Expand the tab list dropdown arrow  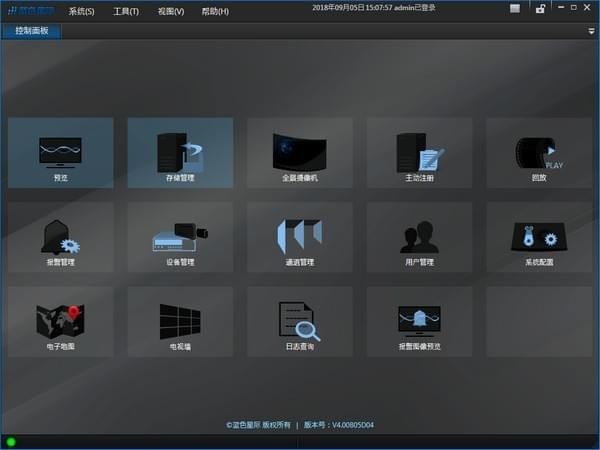(x=591, y=31)
